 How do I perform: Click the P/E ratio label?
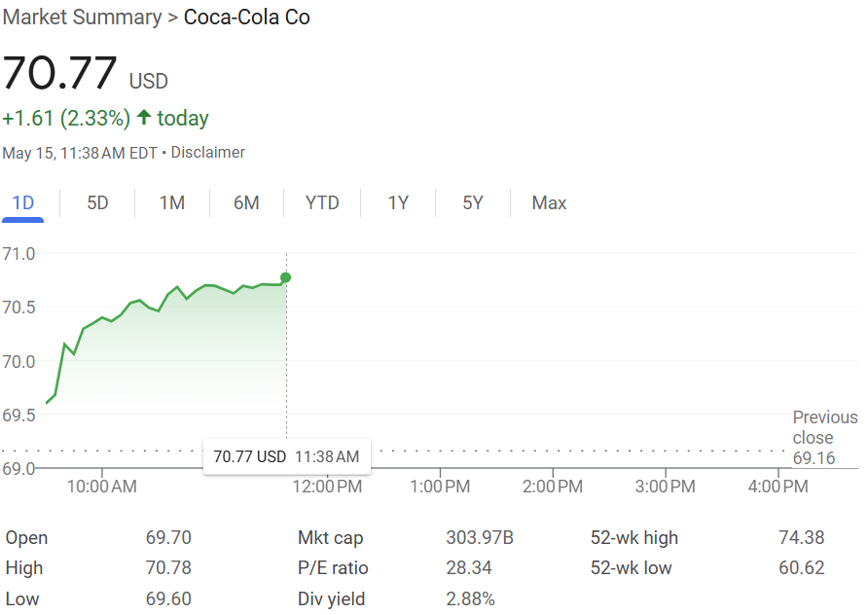click(333, 568)
